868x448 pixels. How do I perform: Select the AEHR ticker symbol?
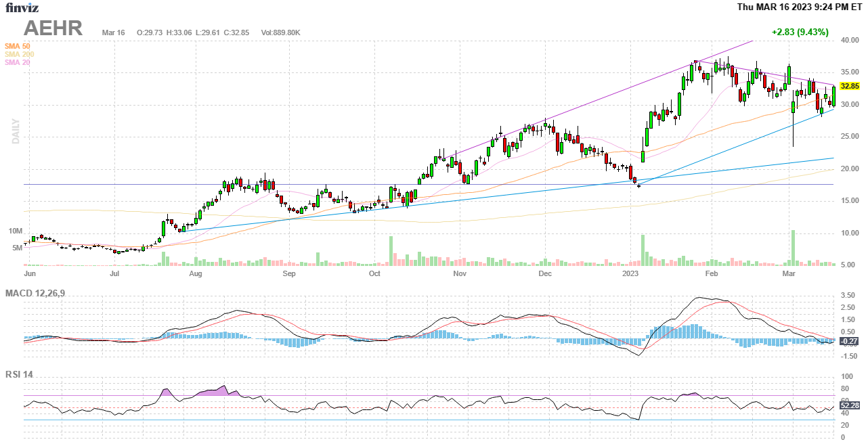(x=53, y=28)
